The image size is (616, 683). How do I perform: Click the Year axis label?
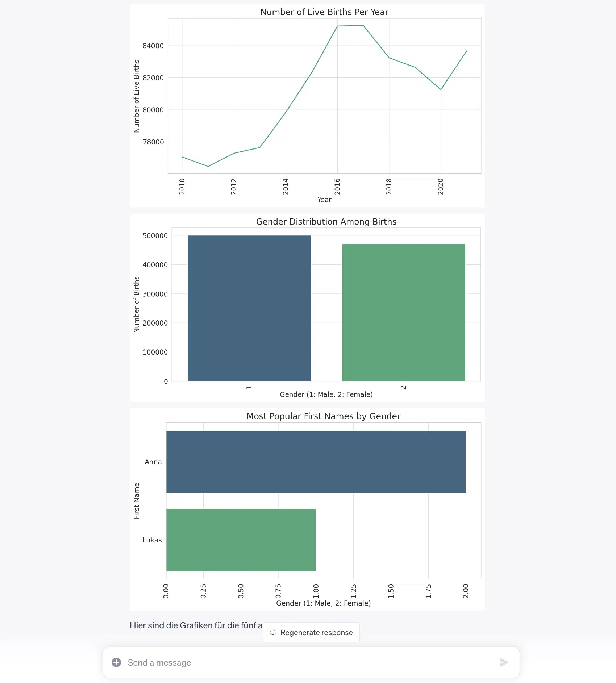tap(324, 200)
